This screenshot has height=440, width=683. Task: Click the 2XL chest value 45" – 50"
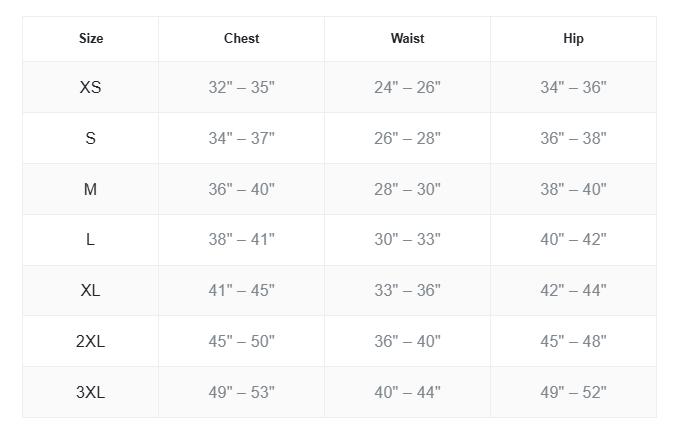241,342
